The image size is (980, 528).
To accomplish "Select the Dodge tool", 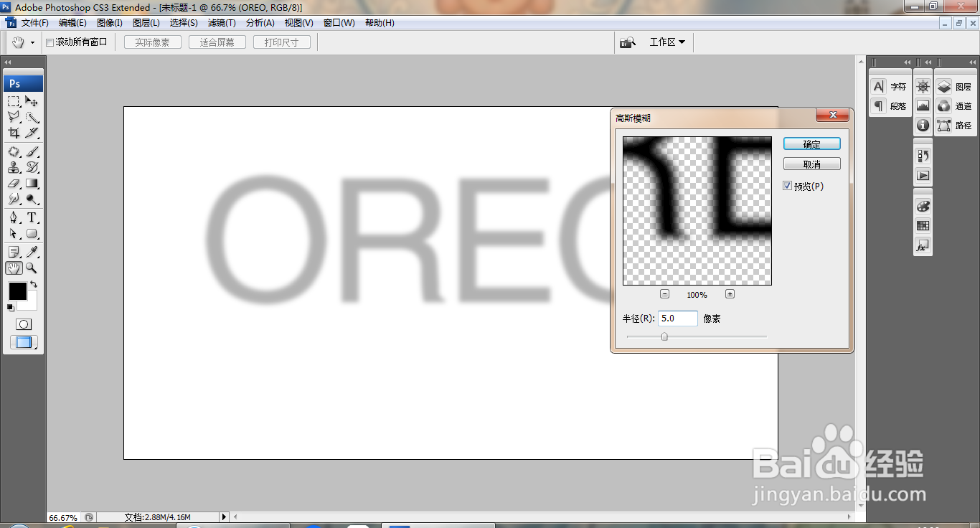I will pos(32,199).
